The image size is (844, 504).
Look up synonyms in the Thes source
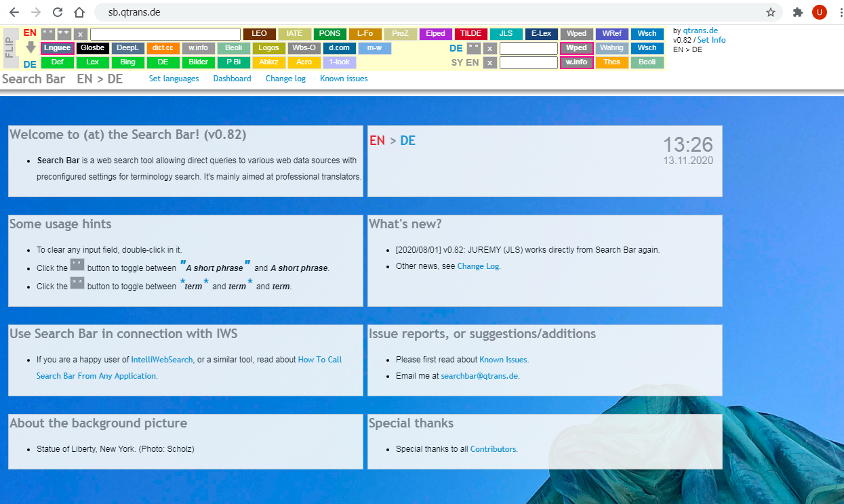tap(611, 62)
